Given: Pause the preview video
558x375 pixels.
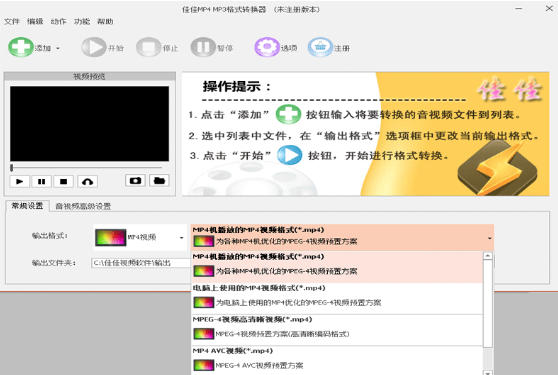Looking at the screenshot, I should (x=42, y=181).
